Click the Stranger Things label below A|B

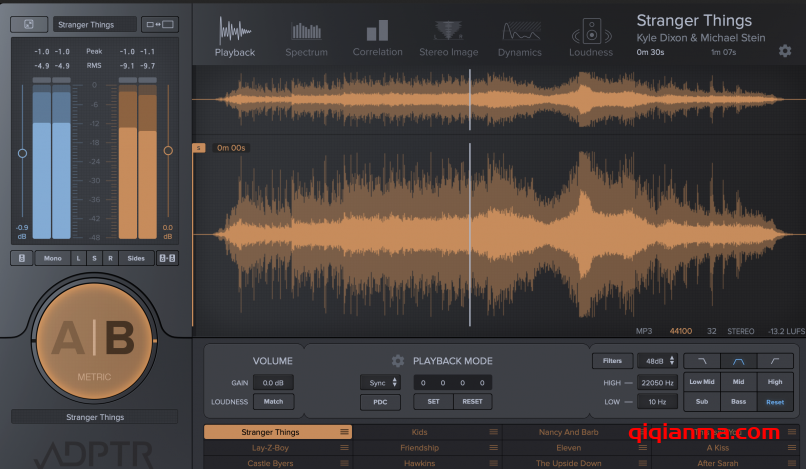[95, 417]
